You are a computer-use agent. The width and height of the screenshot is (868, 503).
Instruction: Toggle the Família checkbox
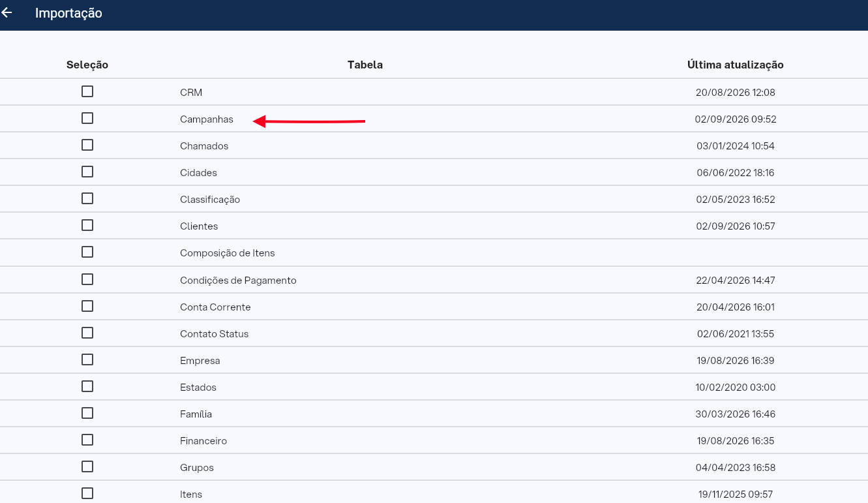pyautogui.click(x=87, y=413)
